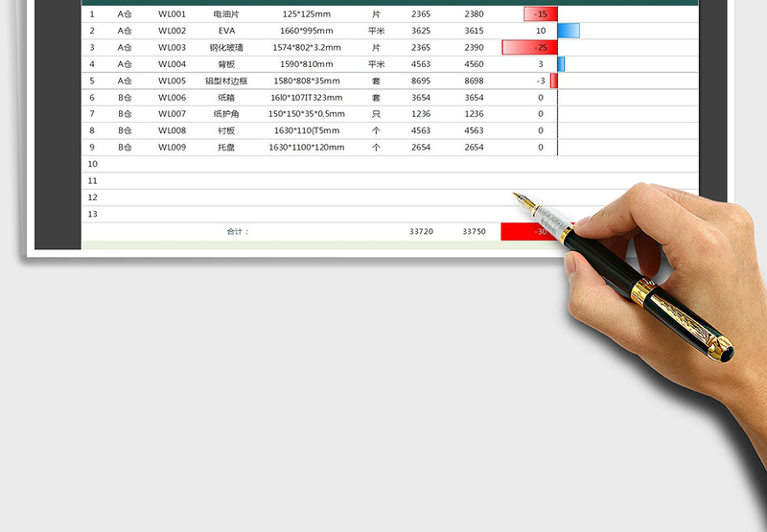Select the total value 33720
This screenshot has height=532, width=767.
(x=421, y=231)
